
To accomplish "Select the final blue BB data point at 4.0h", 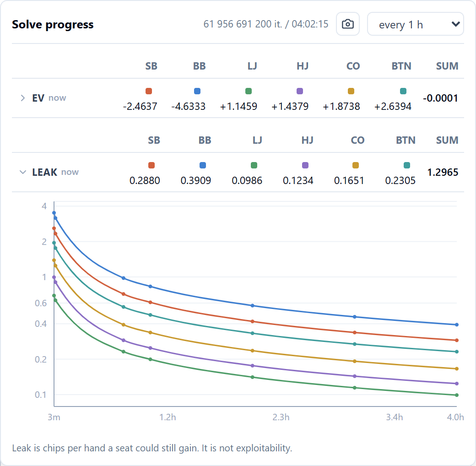I will (457, 325).
